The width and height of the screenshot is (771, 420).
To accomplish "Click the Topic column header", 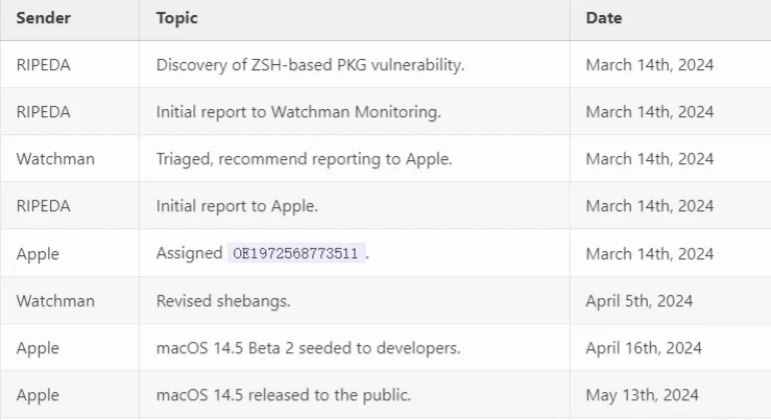I will pyautogui.click(x=177, y=18).
